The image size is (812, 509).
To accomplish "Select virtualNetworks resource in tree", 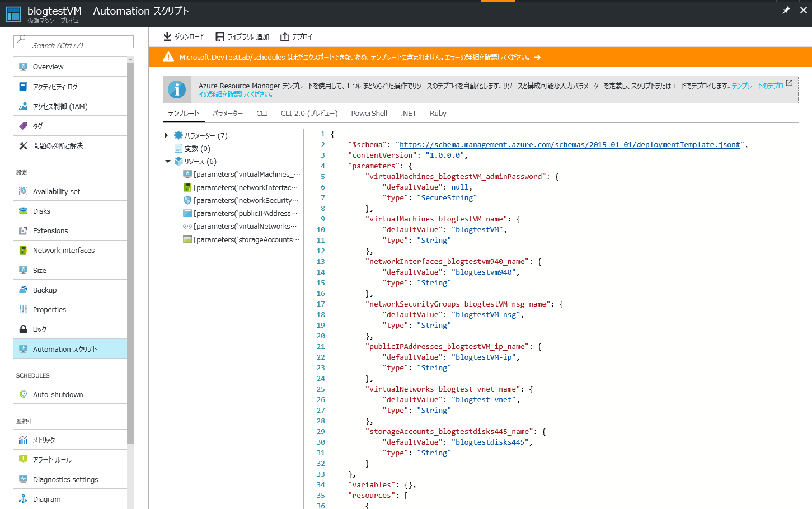I will (x=241, y=226).
